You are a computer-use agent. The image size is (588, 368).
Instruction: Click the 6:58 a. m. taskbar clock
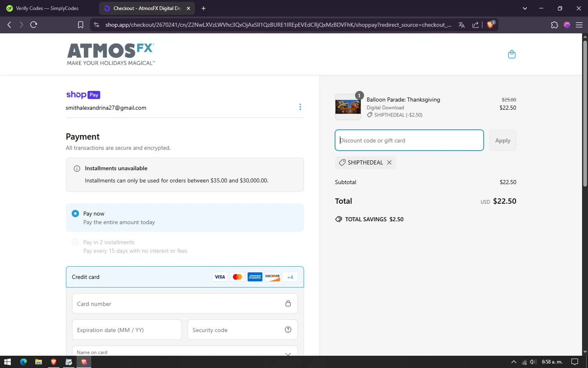coord(552,362)
